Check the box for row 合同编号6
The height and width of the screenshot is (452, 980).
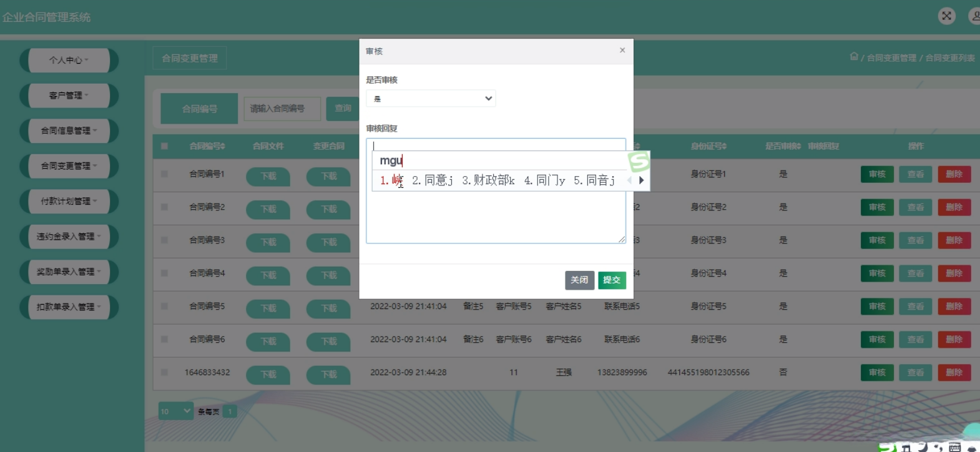pos(164,340)
